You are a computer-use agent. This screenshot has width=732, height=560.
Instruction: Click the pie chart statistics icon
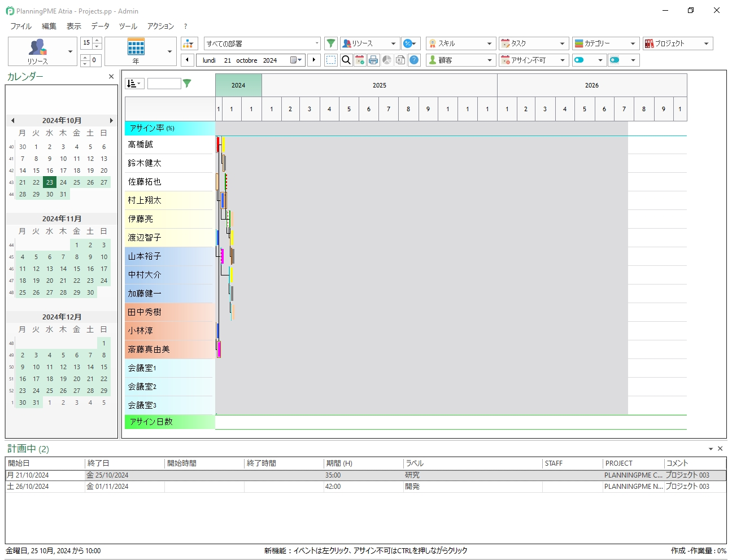(387, 60)
